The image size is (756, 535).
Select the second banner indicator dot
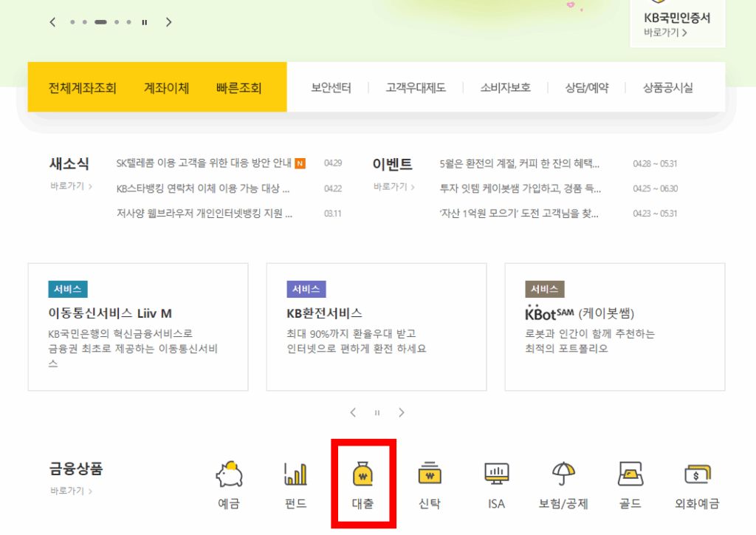[x=84, y=22]
